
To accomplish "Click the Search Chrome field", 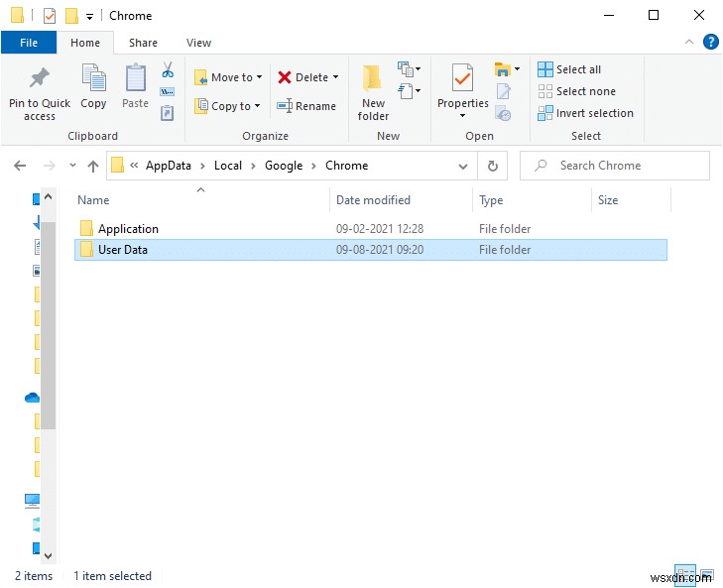I will pyautogui.click(x=615, y=166).
